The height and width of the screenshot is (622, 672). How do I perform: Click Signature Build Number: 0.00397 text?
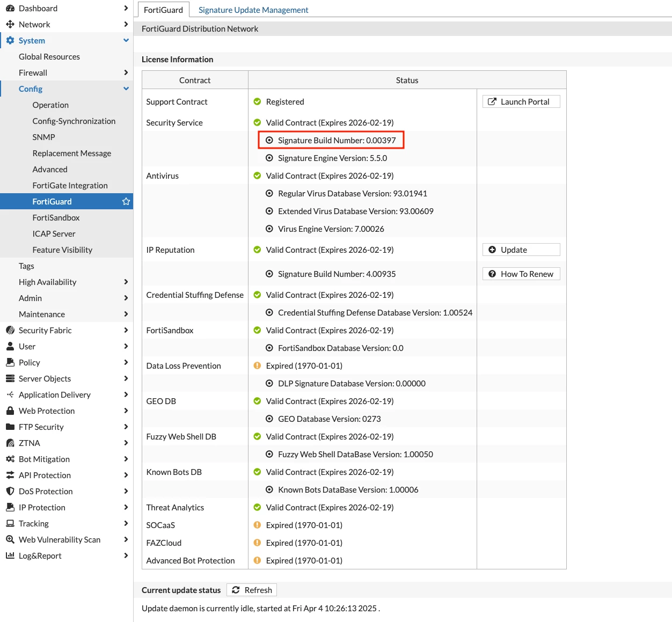[337, 140]
